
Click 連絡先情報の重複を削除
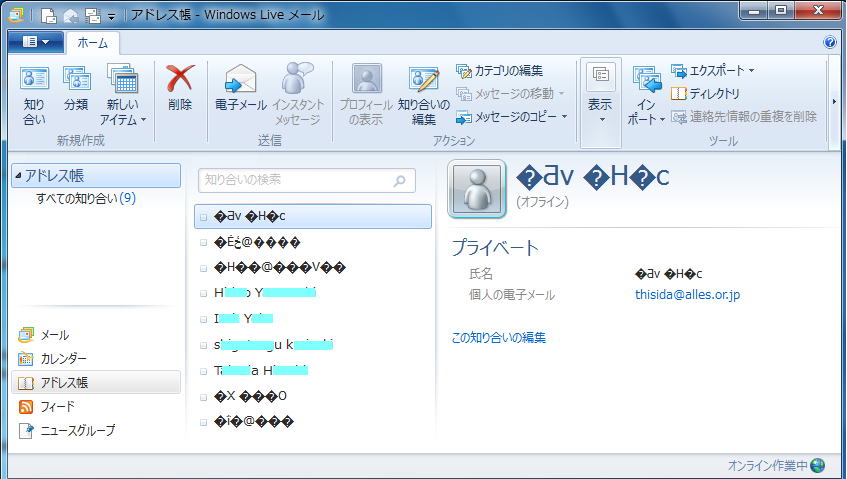[744, 117]
